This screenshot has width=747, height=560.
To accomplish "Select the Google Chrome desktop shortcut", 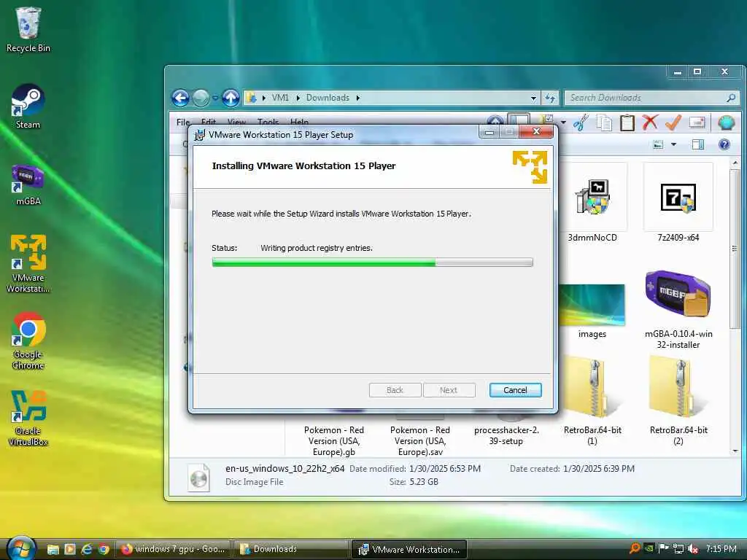I will click(x=28, y=340).
